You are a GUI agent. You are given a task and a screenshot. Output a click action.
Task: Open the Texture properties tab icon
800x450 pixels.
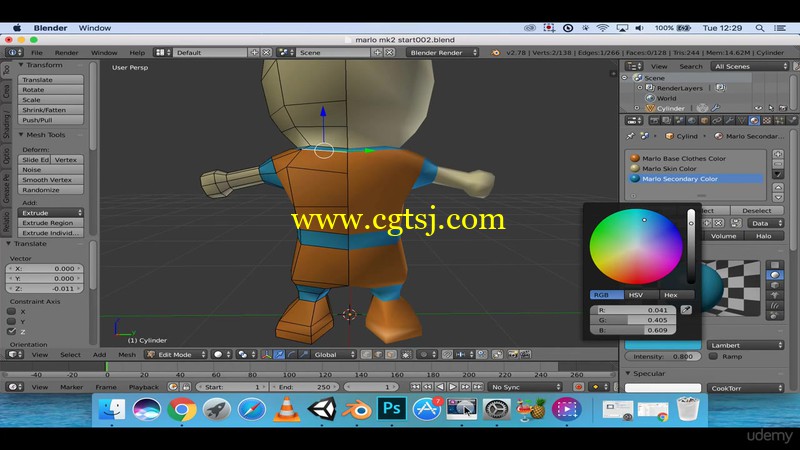click(x=767, y=120)
